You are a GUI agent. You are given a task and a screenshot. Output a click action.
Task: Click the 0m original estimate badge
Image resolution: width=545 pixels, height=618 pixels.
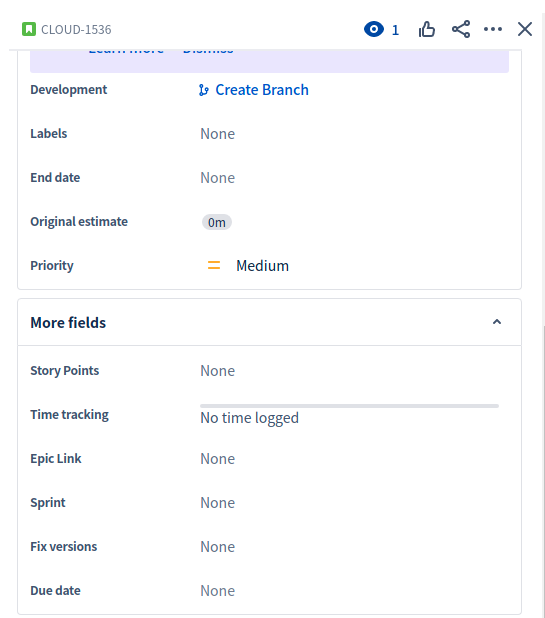217,222
